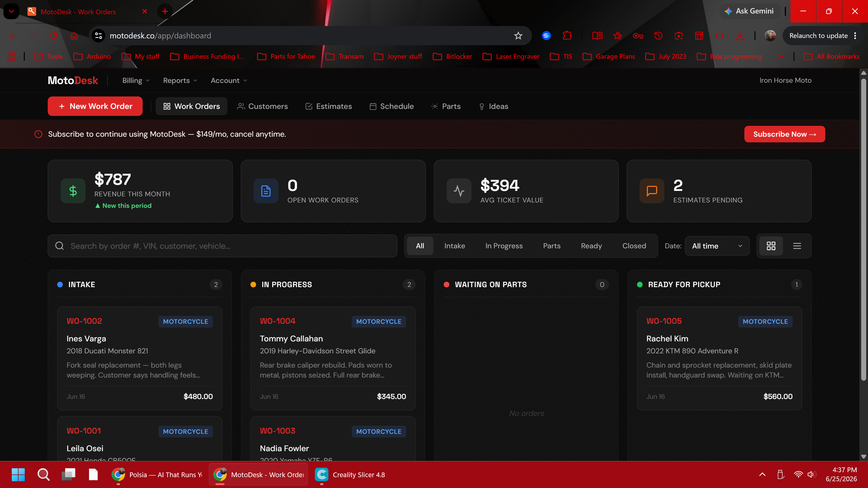
Task: Click the avg ticket activity icon
Action: pyautogui.click(x=459, y=191)
